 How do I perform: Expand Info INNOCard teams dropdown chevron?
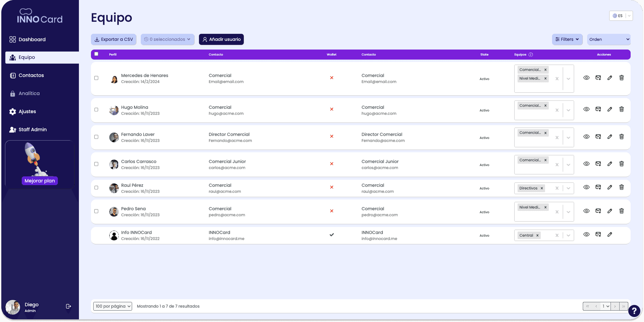click(x=568, y=235)
